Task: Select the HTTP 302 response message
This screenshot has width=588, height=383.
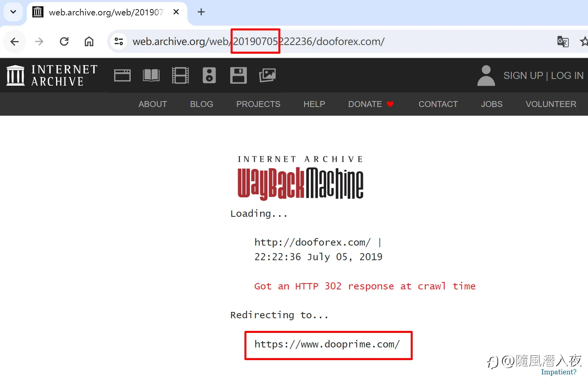Action: (x=365, y=286)
